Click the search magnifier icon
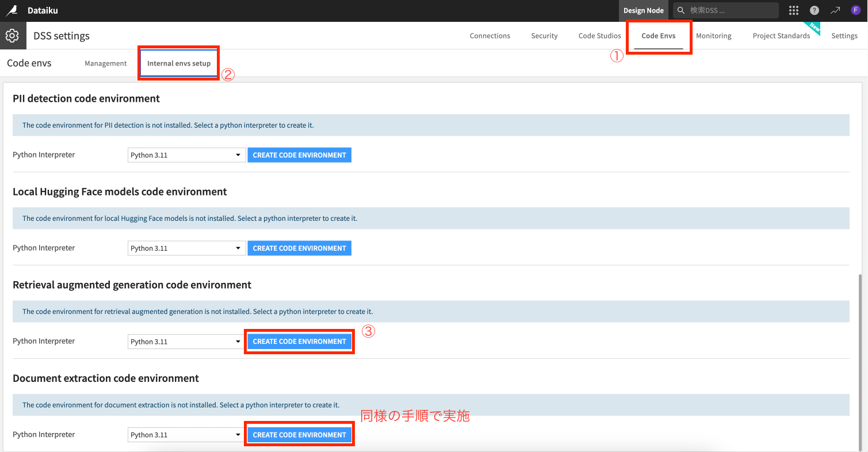This screenshot has width=868, height=452. pyautogui.click(x=681, y=10)
